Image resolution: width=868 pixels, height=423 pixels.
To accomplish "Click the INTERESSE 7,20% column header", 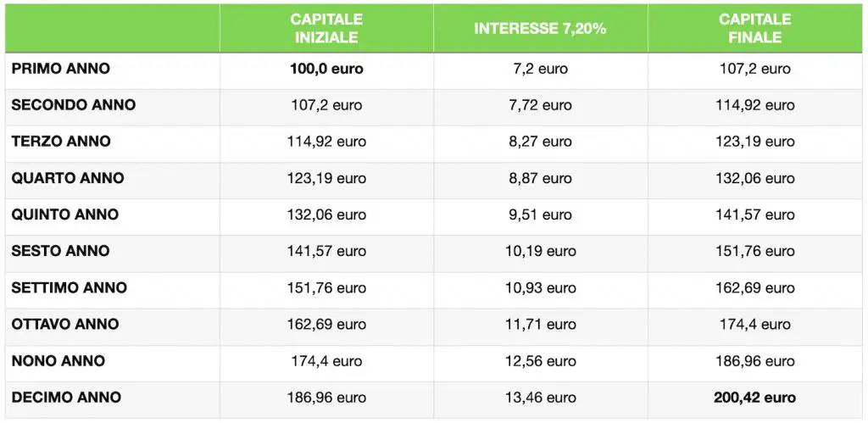I will pos(540,29).
